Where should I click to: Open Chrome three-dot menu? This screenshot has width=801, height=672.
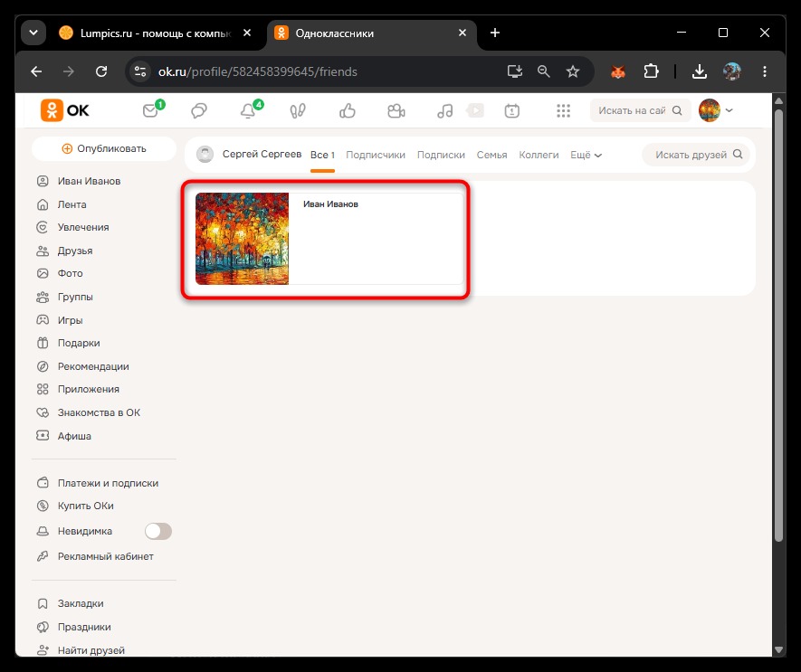765,71
